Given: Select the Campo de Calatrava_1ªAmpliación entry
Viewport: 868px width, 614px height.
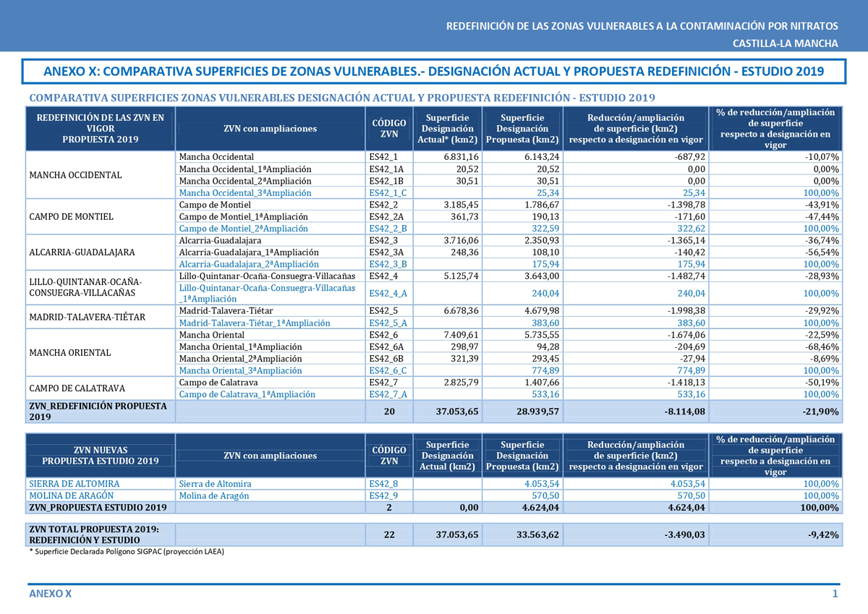Looking at the screenshot, I should [247, 394].
